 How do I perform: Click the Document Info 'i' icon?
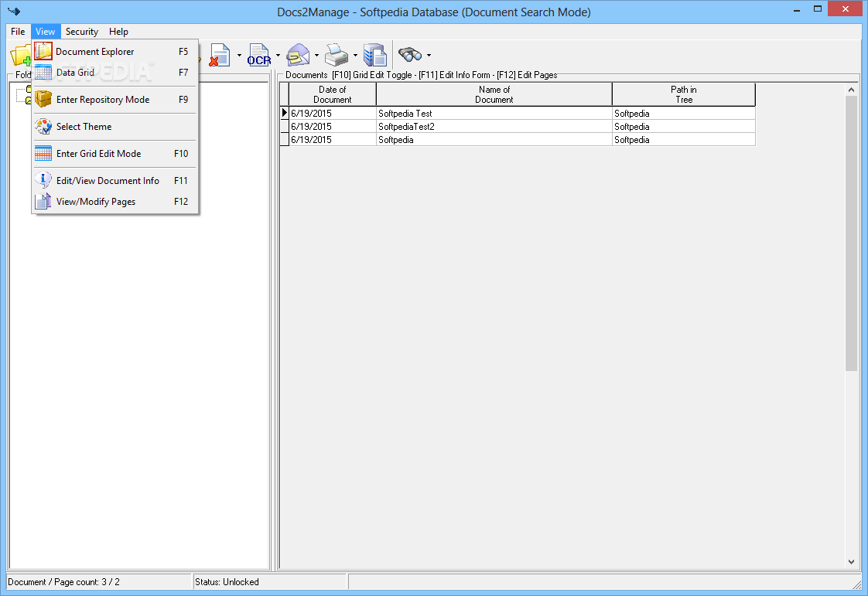point(43,180)
